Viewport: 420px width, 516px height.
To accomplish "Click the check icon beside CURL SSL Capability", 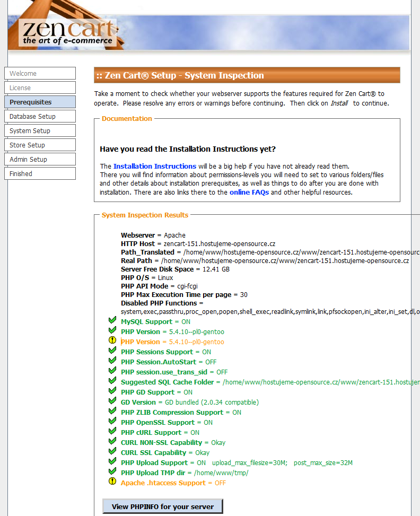I will click(x=112, y=451).
